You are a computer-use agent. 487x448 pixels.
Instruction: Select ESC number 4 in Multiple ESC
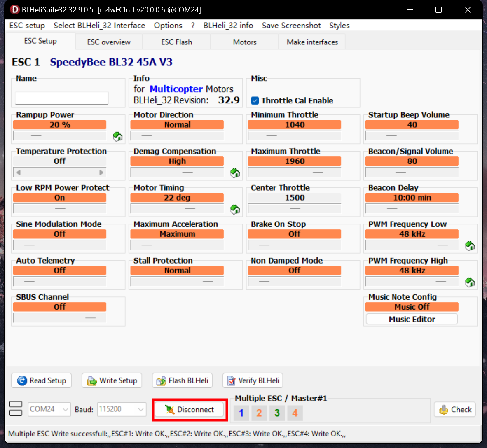coord(295,413)
